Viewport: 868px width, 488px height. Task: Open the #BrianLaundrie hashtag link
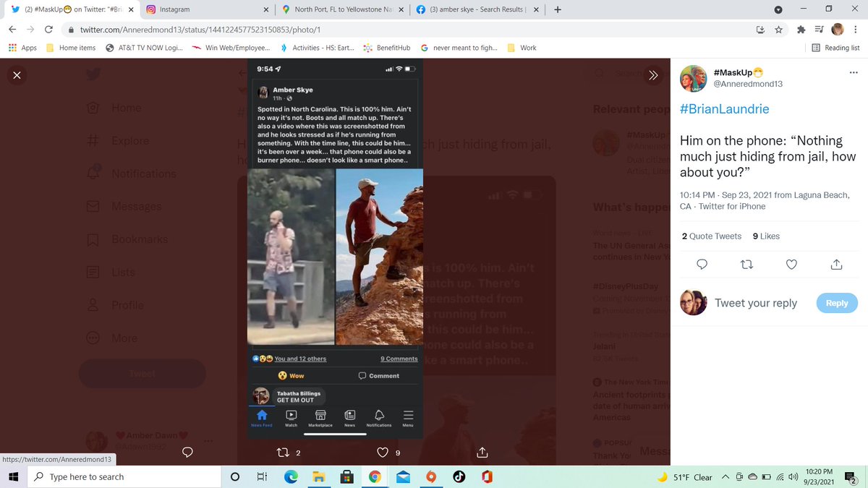[725, 109]
